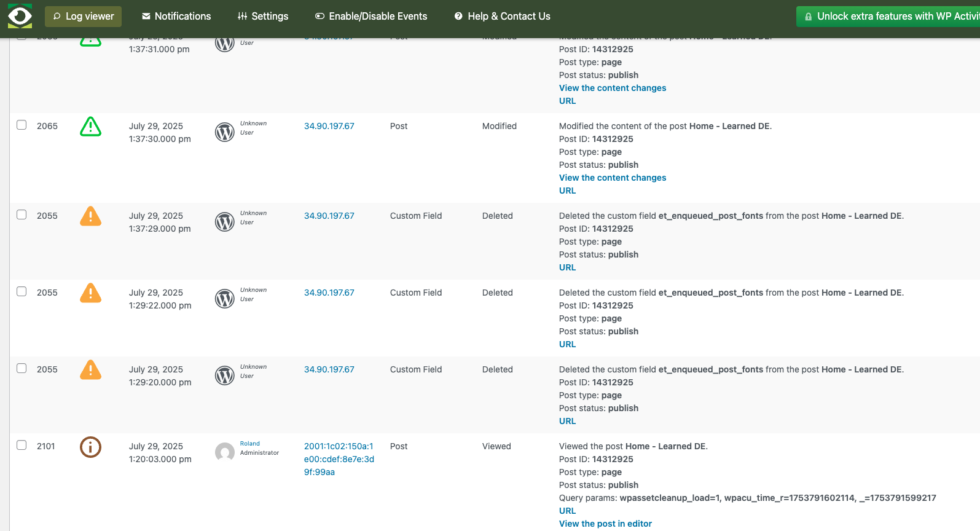Click Roland's avatar in event 2101
Screen dimensions: 980x531
point(225,452)
